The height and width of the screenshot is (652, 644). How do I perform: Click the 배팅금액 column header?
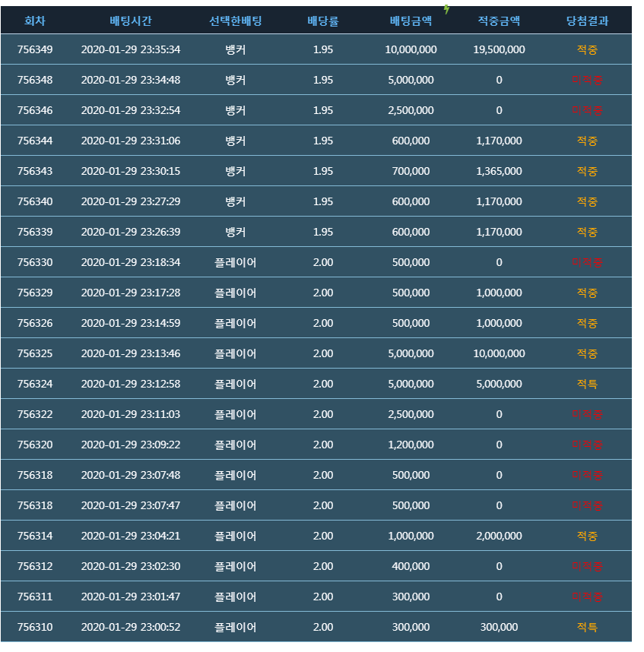(x=411, y=21)
